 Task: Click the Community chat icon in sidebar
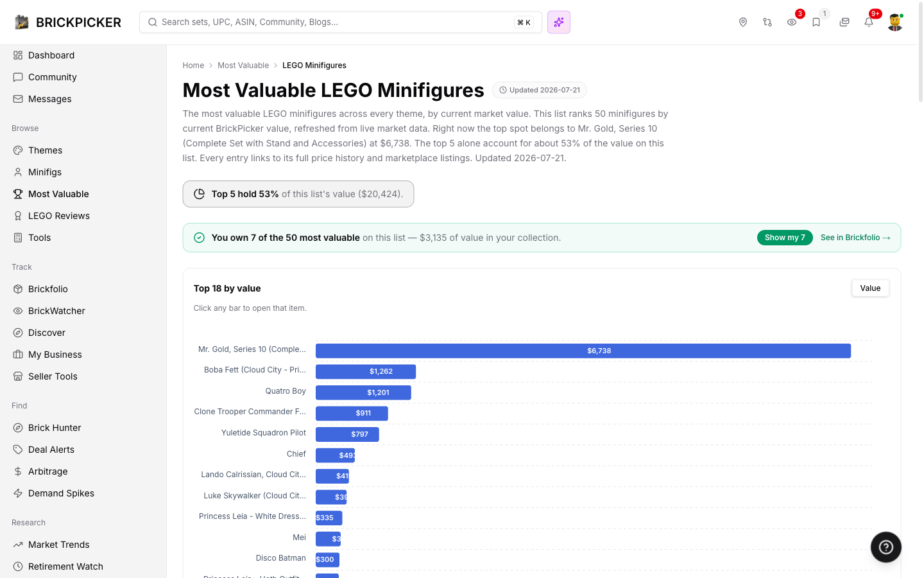[18, 77]
